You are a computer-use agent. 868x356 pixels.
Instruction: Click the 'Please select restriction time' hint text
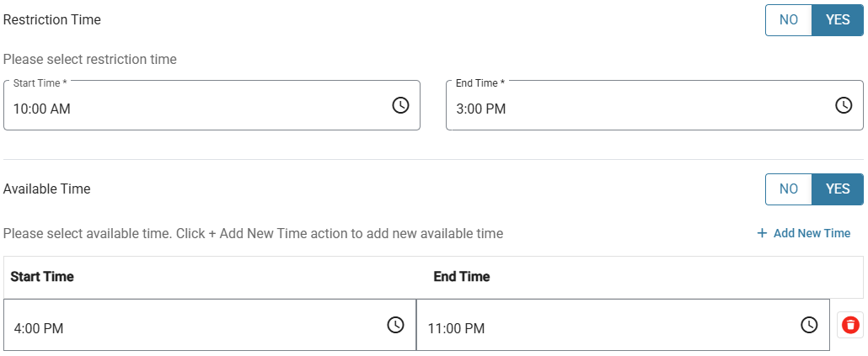coord(89,59)
